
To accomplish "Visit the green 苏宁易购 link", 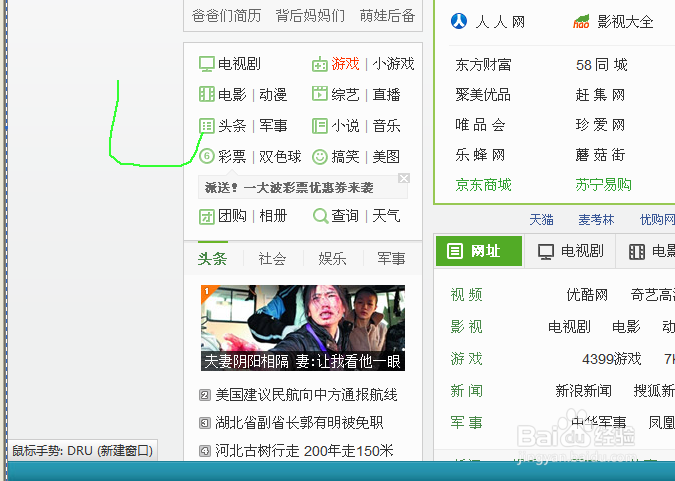I will [x=604, y=185].
